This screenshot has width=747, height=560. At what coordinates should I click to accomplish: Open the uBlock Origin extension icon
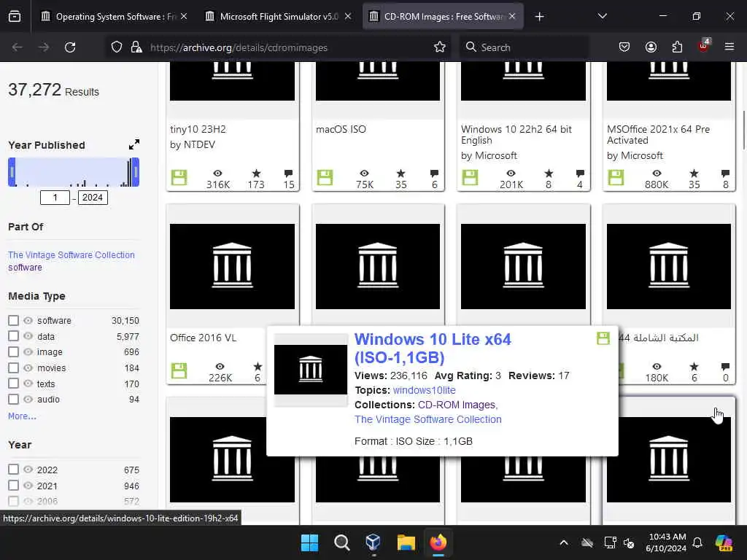coord(703,46)
